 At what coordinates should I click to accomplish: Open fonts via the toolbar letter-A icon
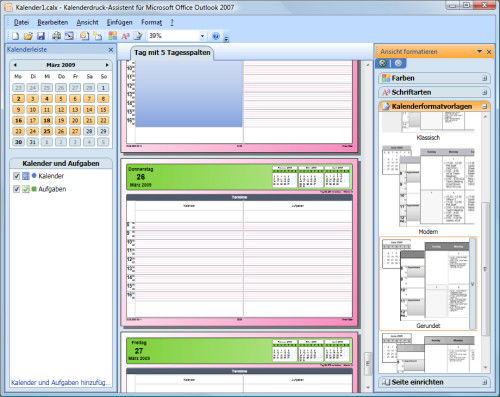coord(125,36)
